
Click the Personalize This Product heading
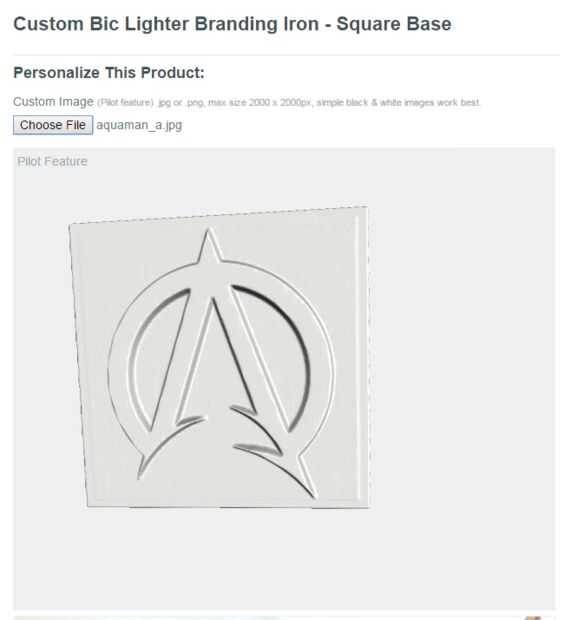(x=109, y=73)
